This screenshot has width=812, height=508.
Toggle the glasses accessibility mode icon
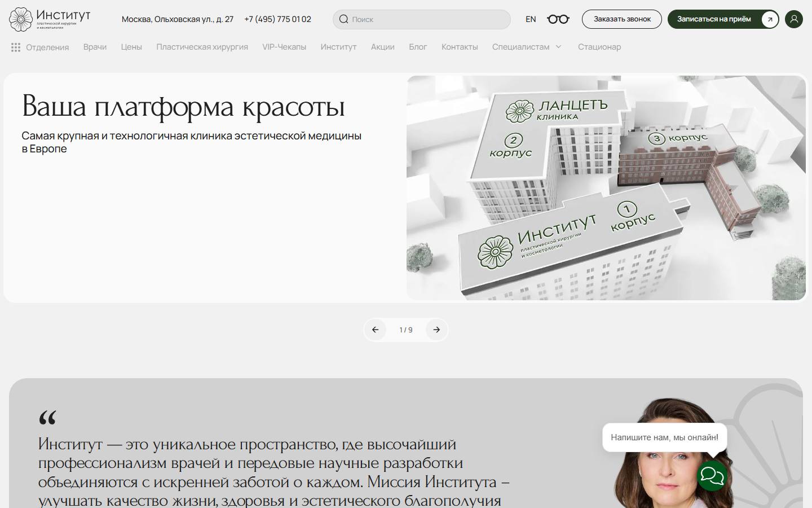(558, 19)
